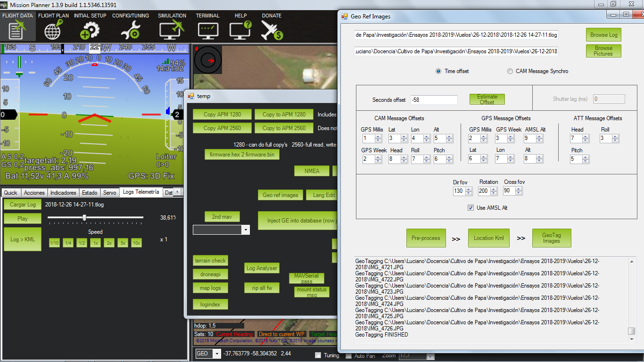The height and width of the screenshot is (362, 644).
Task: Click the Seconds offset input field
Action: click(x=434, y=100)
